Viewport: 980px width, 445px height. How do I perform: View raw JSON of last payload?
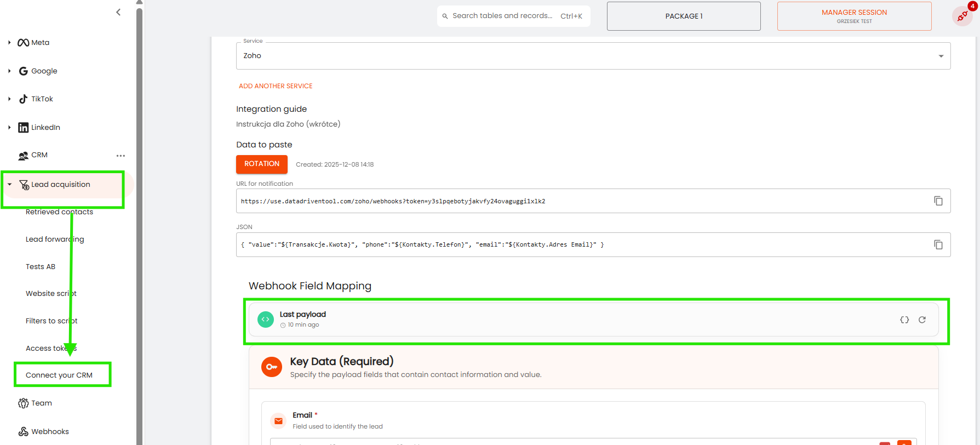[x=904, y=320]
